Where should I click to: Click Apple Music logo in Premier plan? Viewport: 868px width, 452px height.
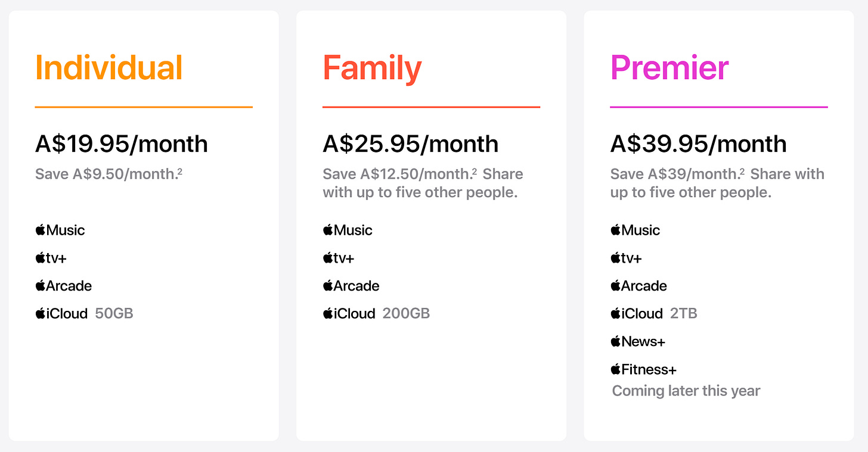coord(635,230)
